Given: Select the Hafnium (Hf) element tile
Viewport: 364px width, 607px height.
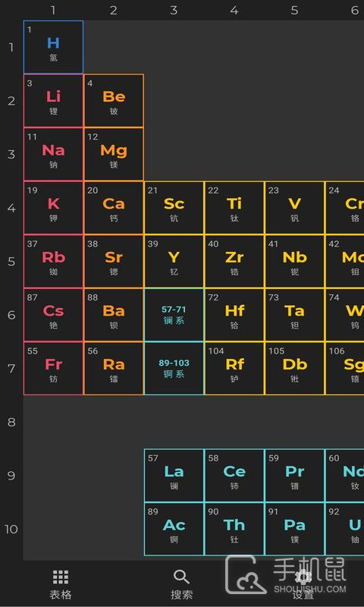Looking at the screenshot, I should pyautogui.click(x=234, y=315).
